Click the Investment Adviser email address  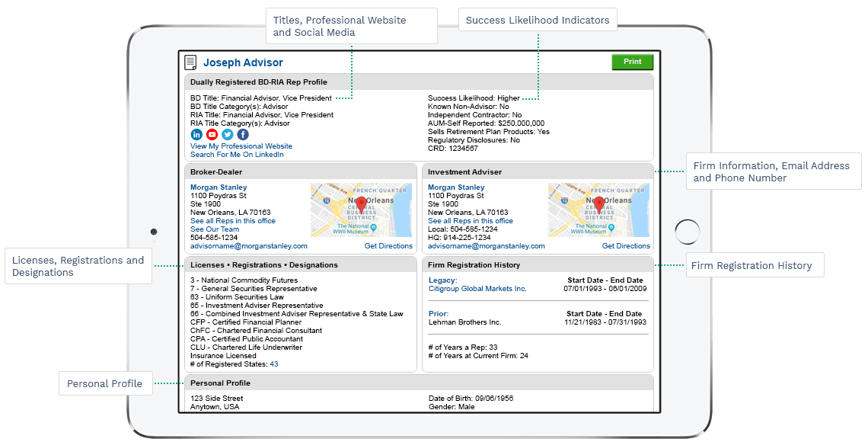[x=486, y=246]
